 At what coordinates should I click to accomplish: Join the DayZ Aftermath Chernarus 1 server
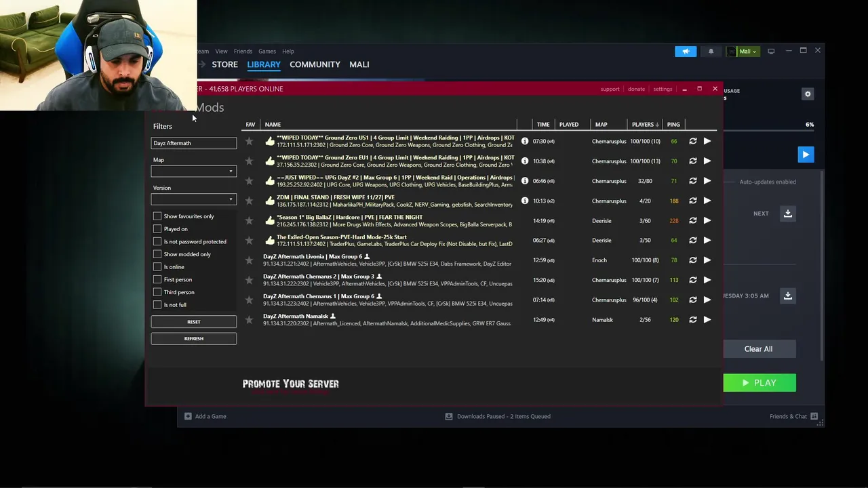707,300
